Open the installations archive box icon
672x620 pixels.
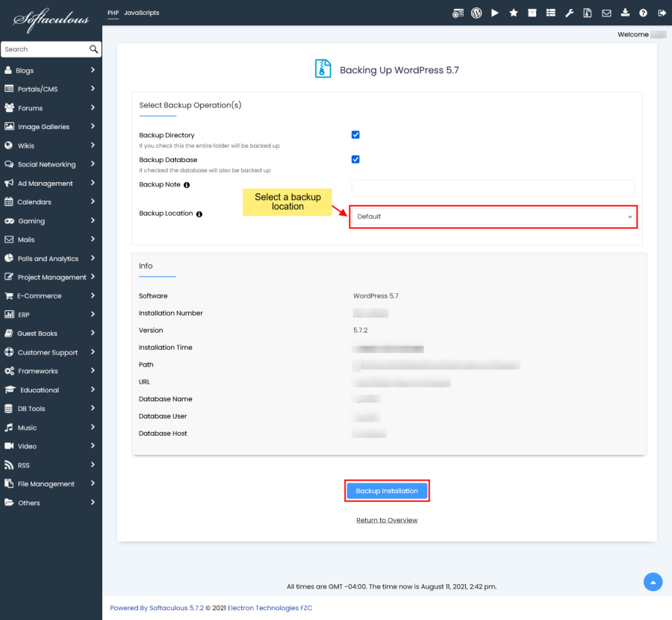tap(532, 13)
